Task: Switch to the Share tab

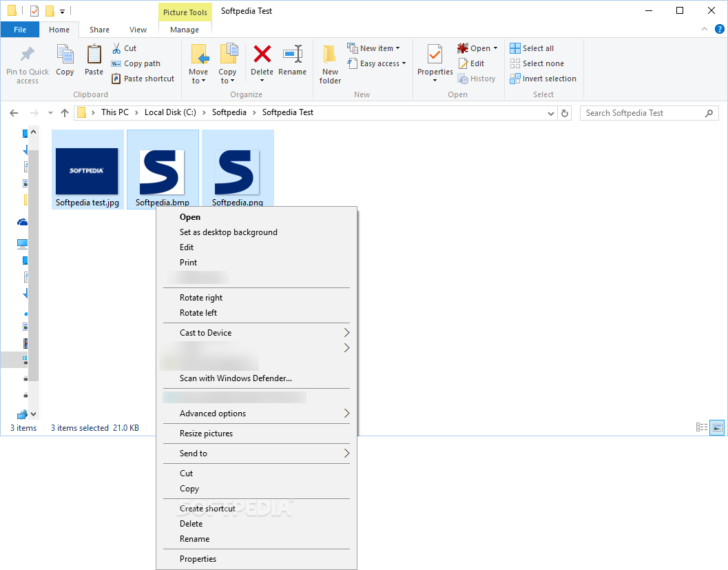Action: tap(99, 30)
